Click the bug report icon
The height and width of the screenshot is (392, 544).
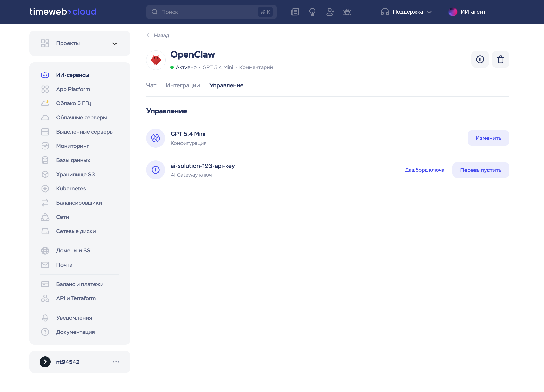347,12
